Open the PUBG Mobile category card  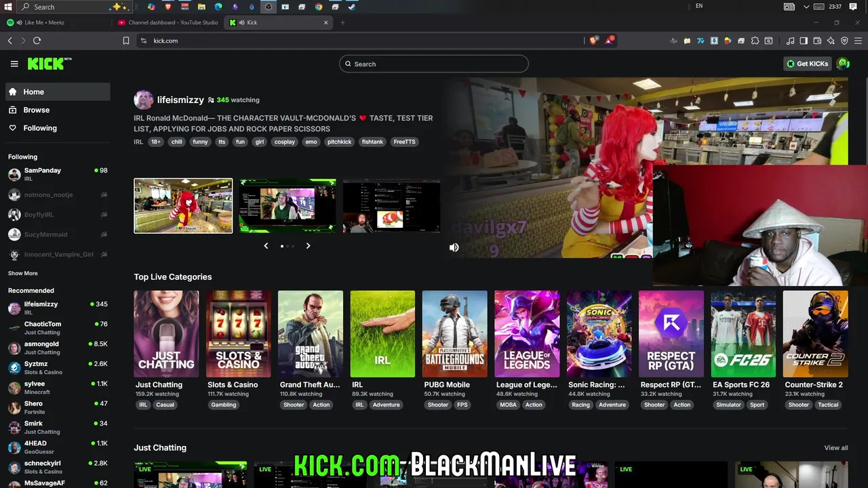pyautogui.click(x=454, y=334)
